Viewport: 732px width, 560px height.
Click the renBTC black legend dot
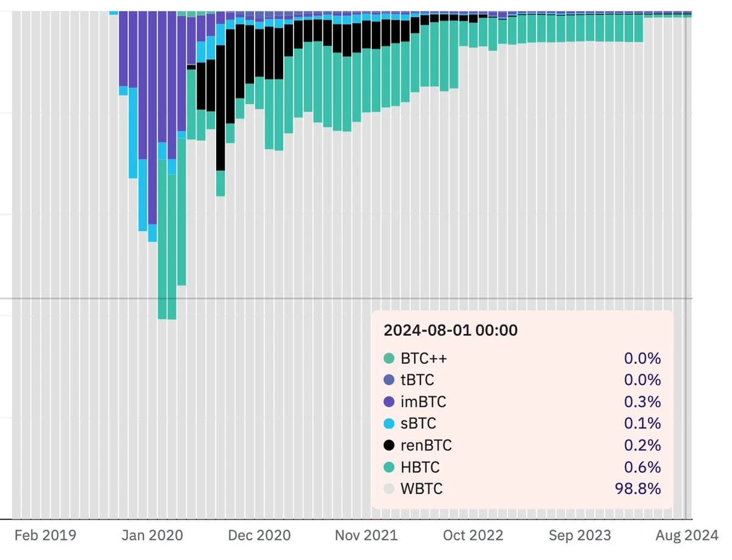click(x=389, y=445)
